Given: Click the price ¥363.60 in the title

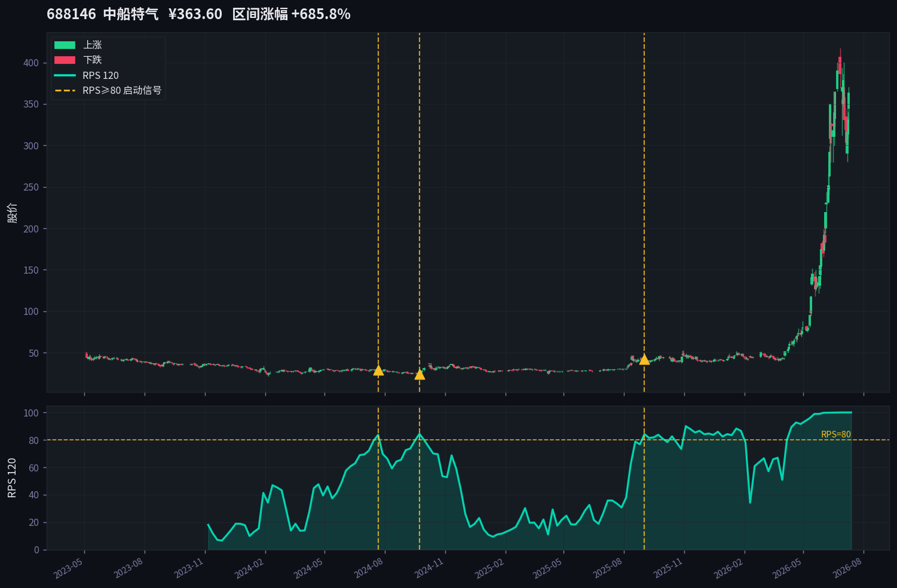Looking at the screenshot, I should (195, 14).
